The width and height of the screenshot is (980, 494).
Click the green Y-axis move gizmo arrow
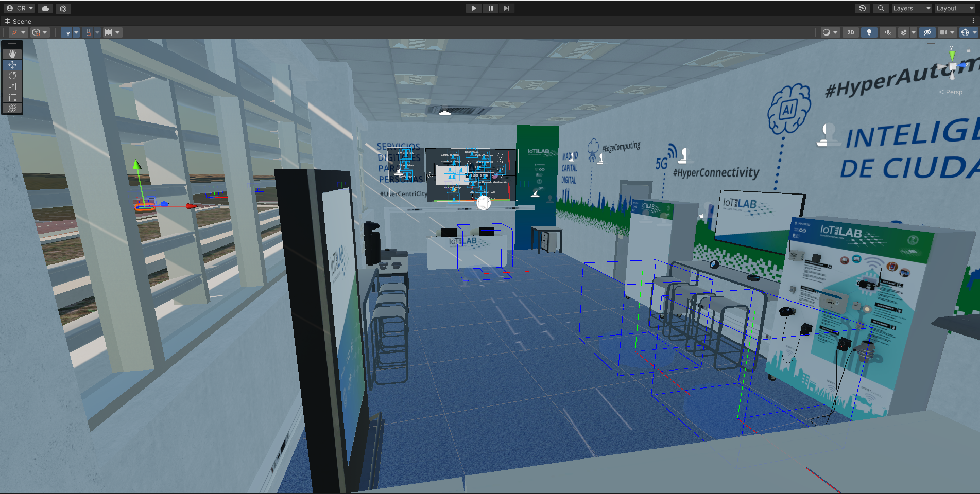pos(137,165)
